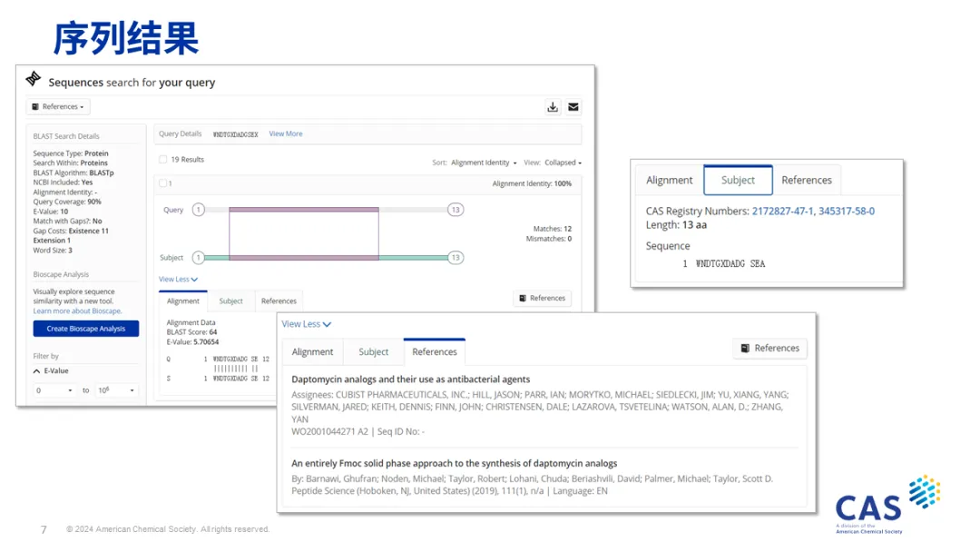980x552 pixels.
Task: Click View More link in Query Details
Action: (x=286, y=133)
